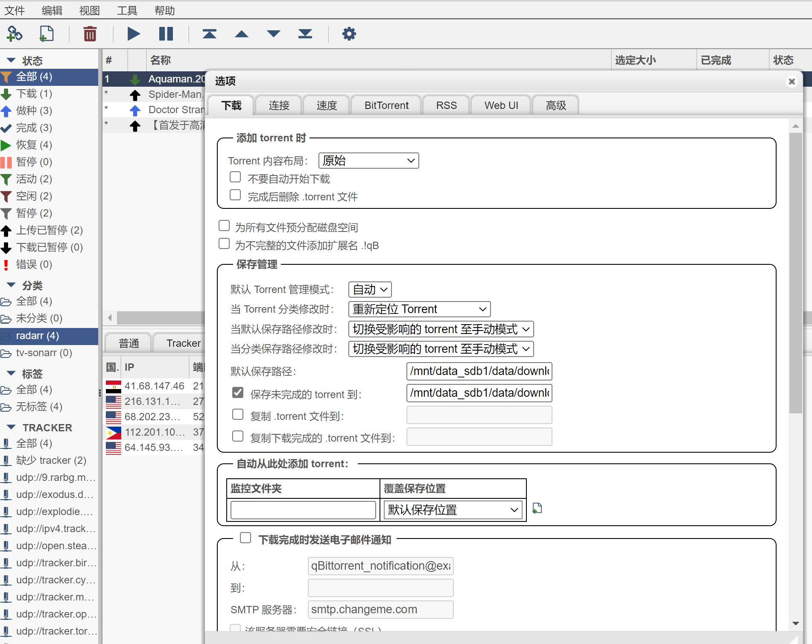812x644 pixels.
Task: Click the 默认保存路径 input field
Action: point(479,371)
